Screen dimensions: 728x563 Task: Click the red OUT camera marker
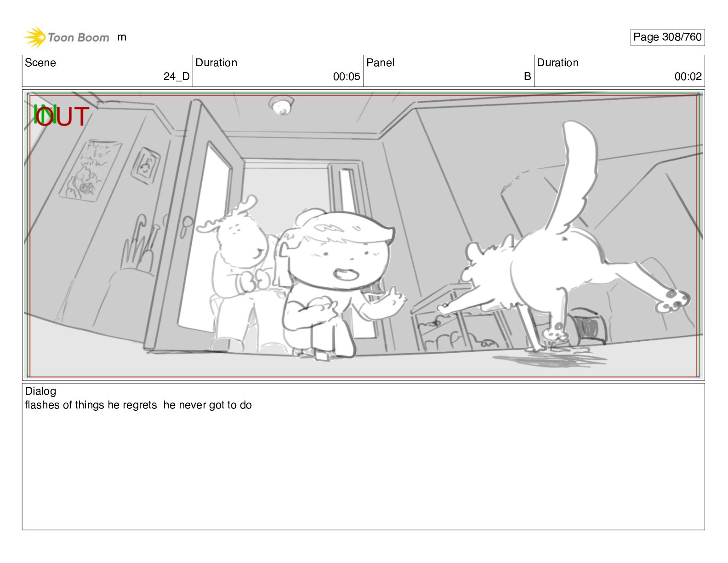(63, 116)
